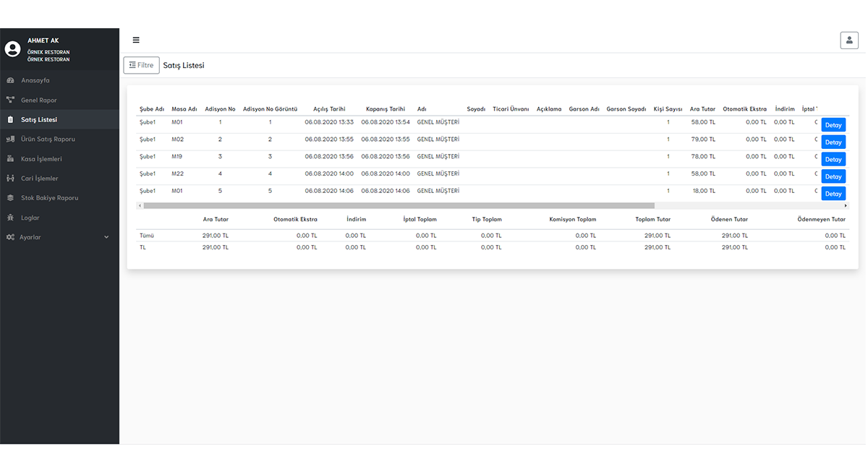Click the Genel Rapor sidebar icon

coord(10,100)
